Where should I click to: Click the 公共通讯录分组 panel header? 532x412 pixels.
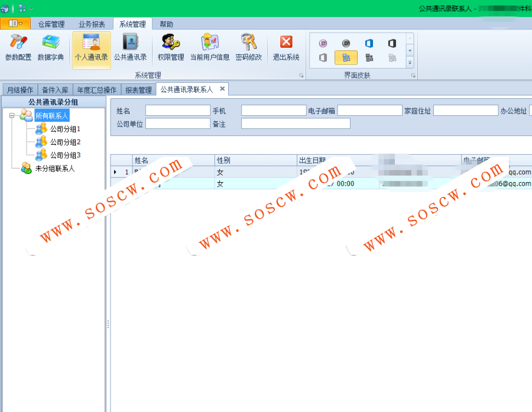[53, 102]
